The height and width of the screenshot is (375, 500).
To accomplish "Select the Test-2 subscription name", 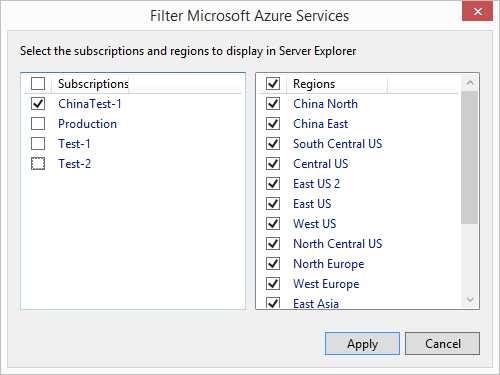I will tap(74, 164).
